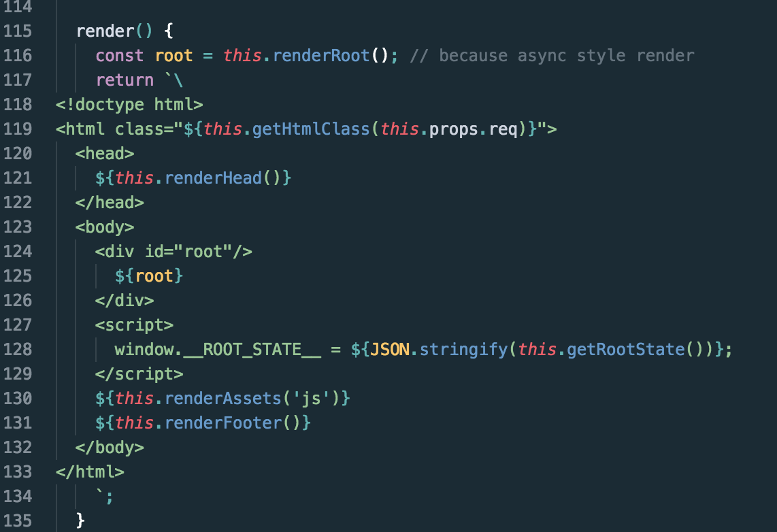The image size is (777, 532).
Task: Click 'renderFooter' on line 131
Action: pyautogui.click(x=223, y=423)
